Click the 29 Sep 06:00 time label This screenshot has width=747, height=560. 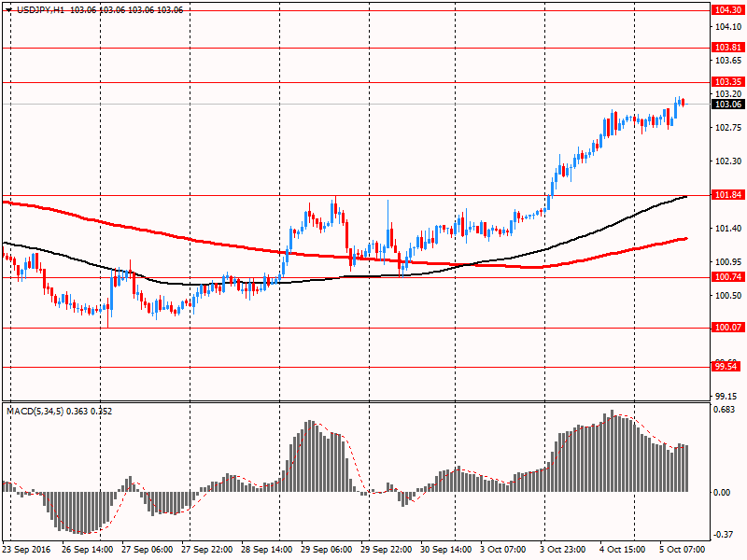327,550
